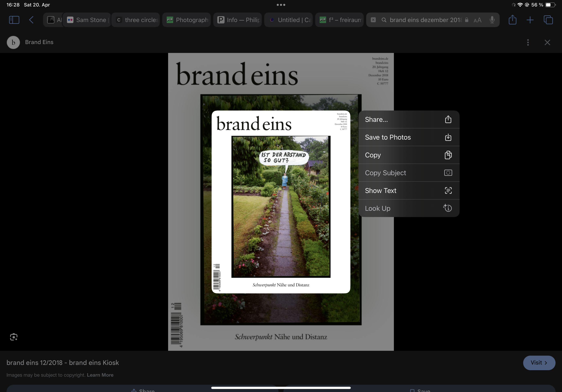Switch to the f³ – freiraum tab

(339, 20)
